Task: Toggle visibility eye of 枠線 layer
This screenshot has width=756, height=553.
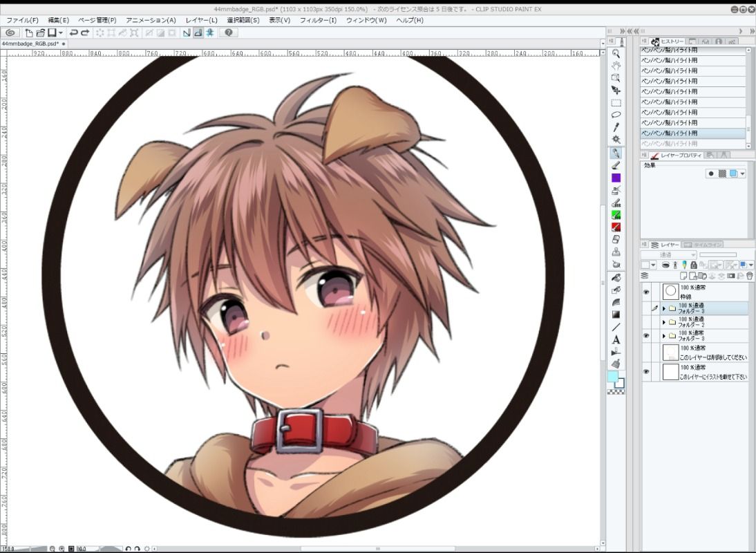Action: tap(646, 292)
